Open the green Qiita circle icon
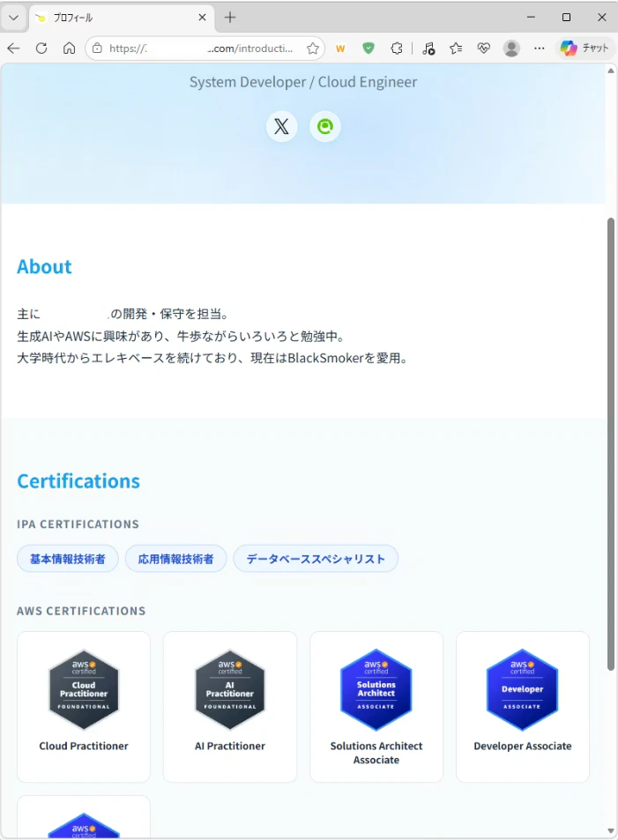This screenshot has width=618, height=840. pyautogui.click(x=324, y=126)
